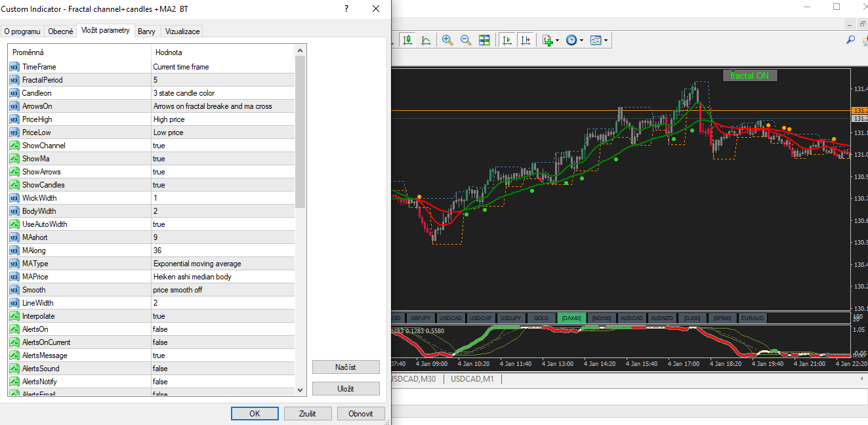
Task: Select the [SP500] symbol button
Action: tap(722, 318)
